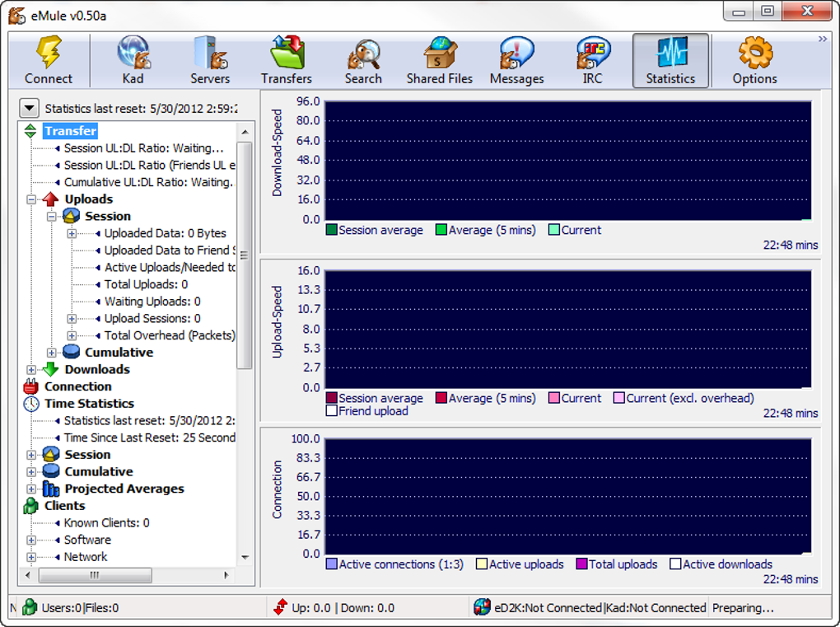Open the Options gear icon
Image resolution: width=840 pixels, height=627 pixels.
754,54
